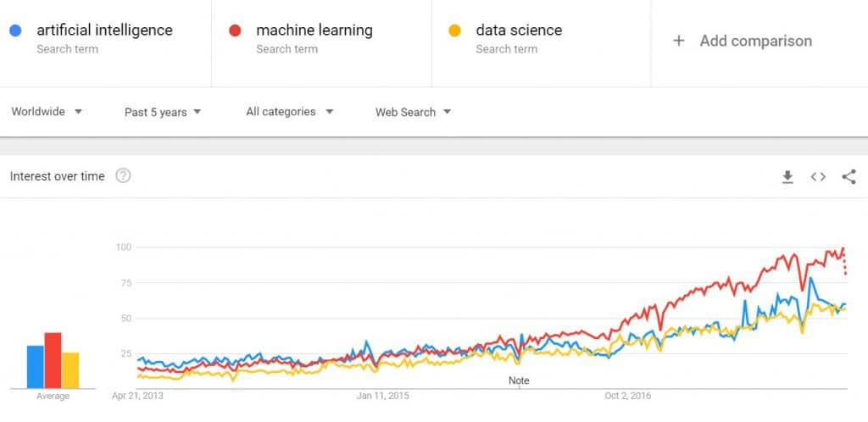Click the blue artificial intelligence dot
The image size is (868, 422).
(x=15, y=31)
